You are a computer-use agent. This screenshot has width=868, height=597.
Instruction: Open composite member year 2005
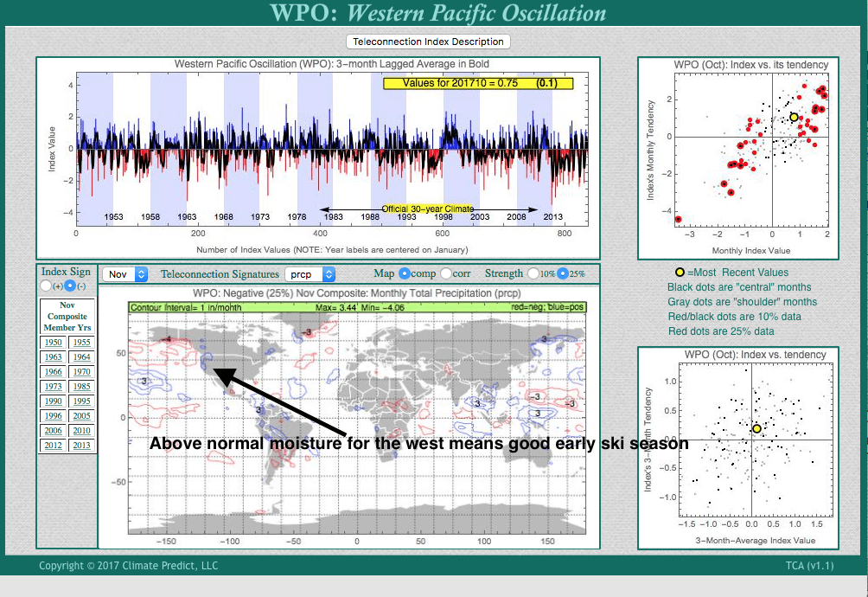click(x=81, y=416)
